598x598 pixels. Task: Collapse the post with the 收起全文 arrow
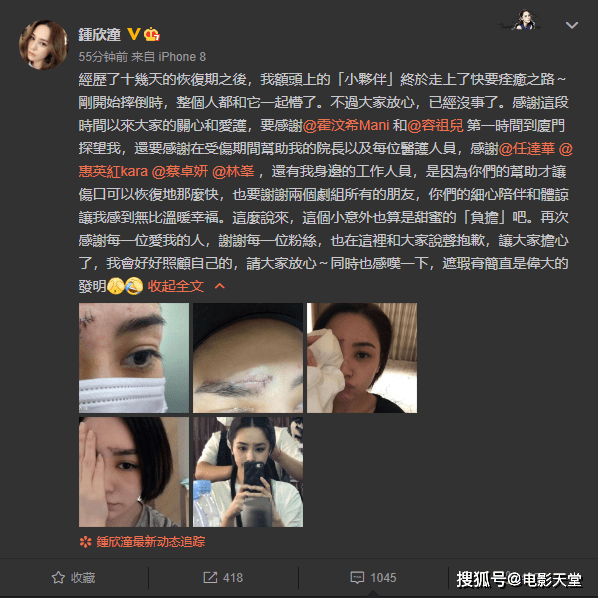(x=220, y=286)
